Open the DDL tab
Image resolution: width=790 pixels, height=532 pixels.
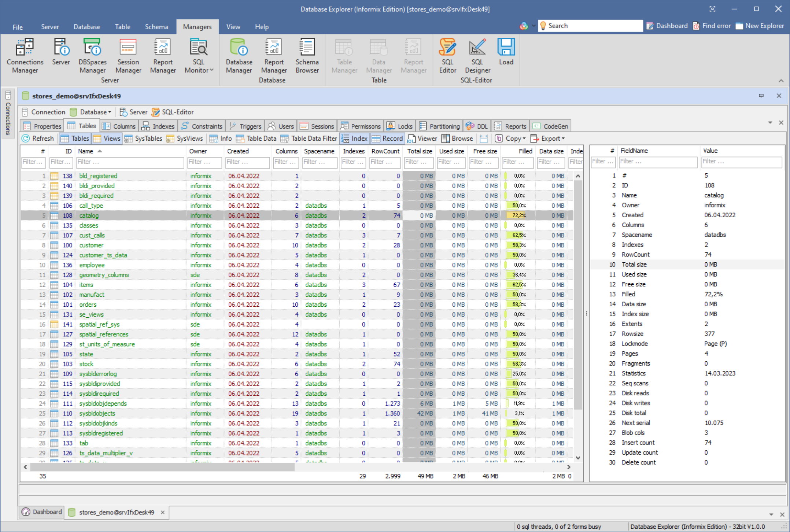click(477, 126)
